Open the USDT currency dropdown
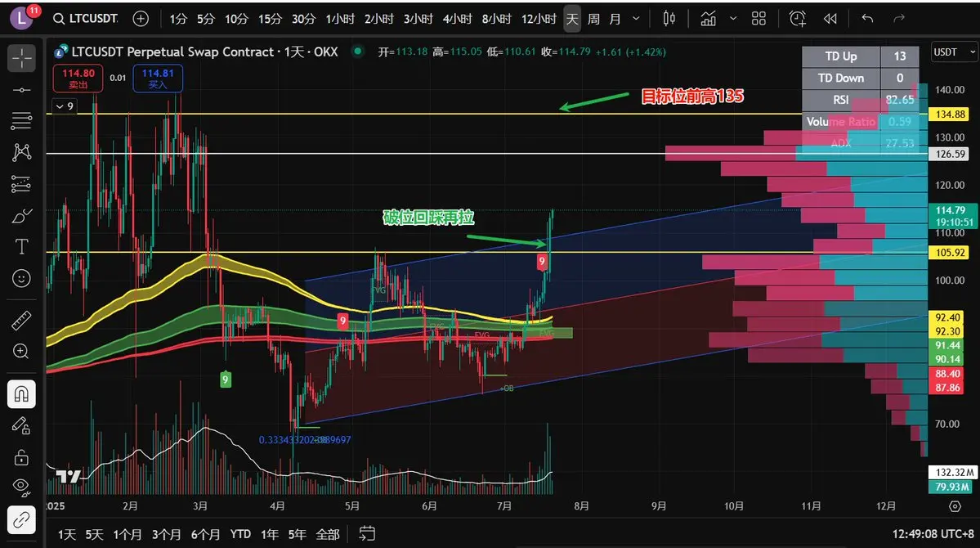The width and height of the screenshot is (980, 548). pos(953,52)
